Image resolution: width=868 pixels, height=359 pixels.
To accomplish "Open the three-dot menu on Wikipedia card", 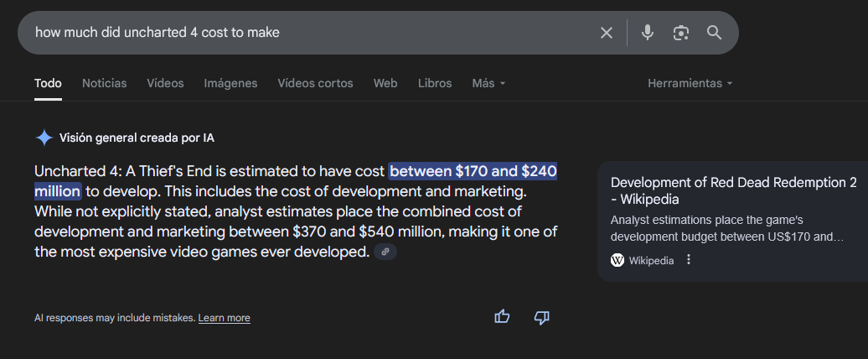I will pyautogui.click(x=689, y=259).
